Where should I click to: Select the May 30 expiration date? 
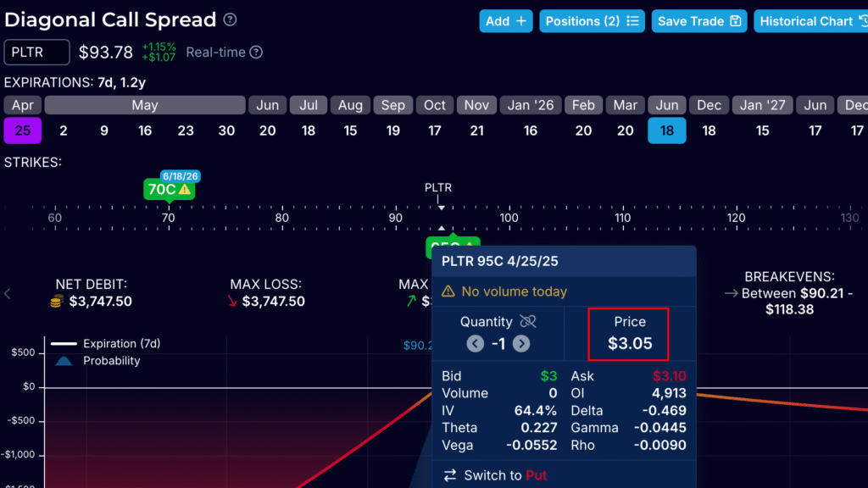click(x=226, y=130)
